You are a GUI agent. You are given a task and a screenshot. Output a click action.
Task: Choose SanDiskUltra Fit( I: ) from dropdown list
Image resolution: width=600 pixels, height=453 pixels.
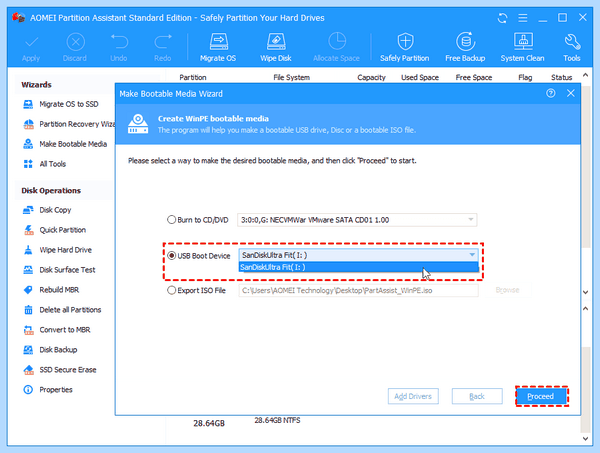click(x=359, y=267)
